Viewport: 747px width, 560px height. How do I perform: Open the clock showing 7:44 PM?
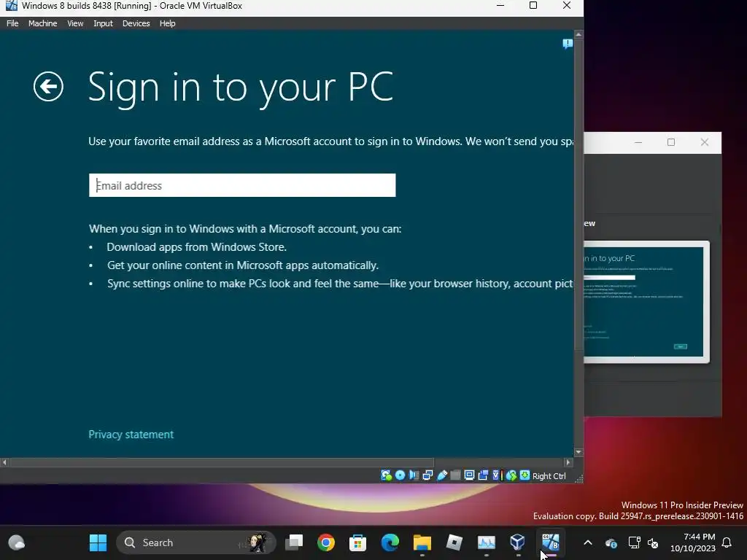point(693,542)
